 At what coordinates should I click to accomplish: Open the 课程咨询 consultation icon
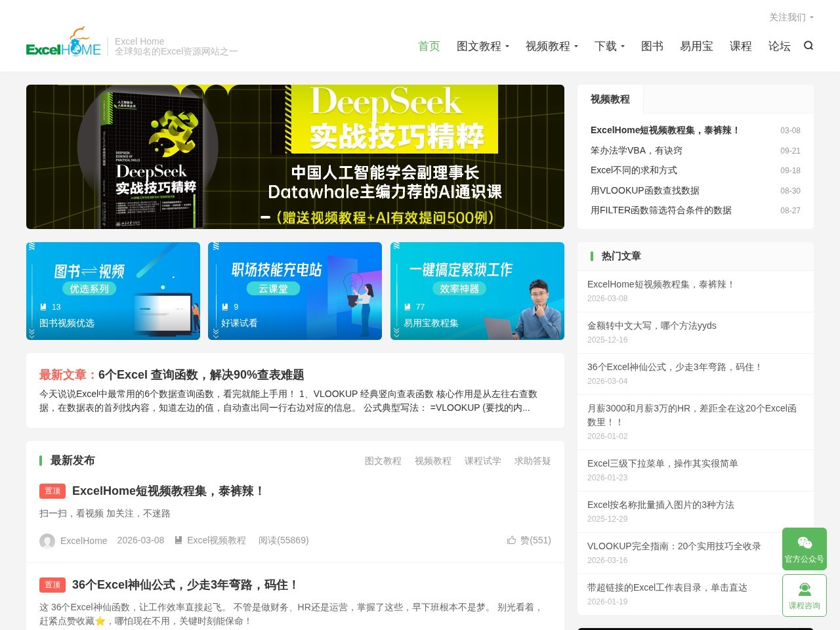[805, 595]
